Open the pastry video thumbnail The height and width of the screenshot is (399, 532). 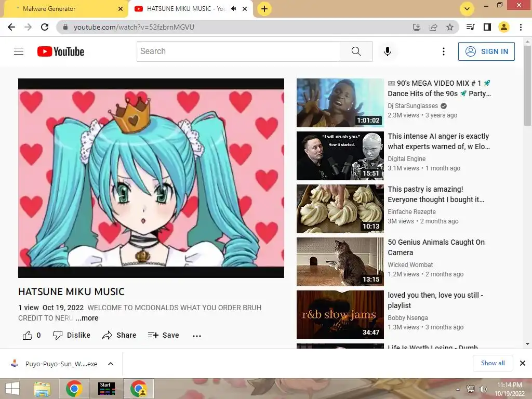(x=340, y=209)
